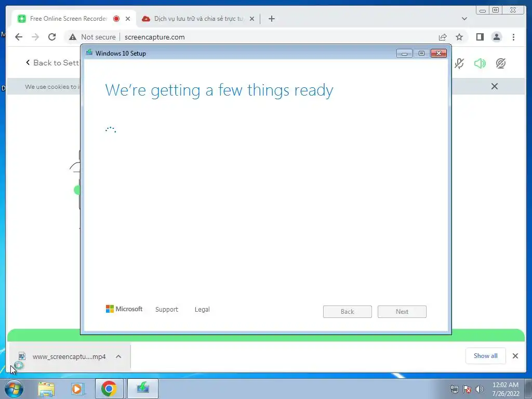The width and height of the screenshot is (532, 399).
Task: Go Back to Settings link
Action: (52, 63)
